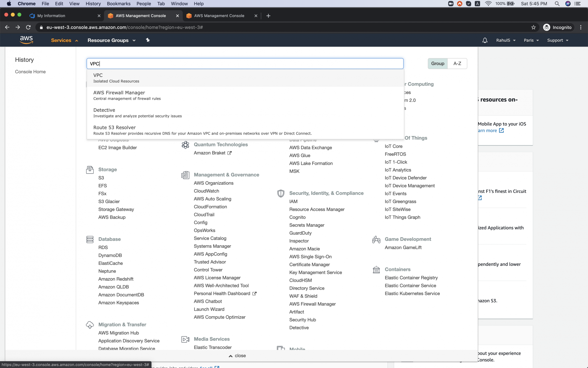
Task: Open Console Home from the sidebar
Action: click(x=30, y=72)
